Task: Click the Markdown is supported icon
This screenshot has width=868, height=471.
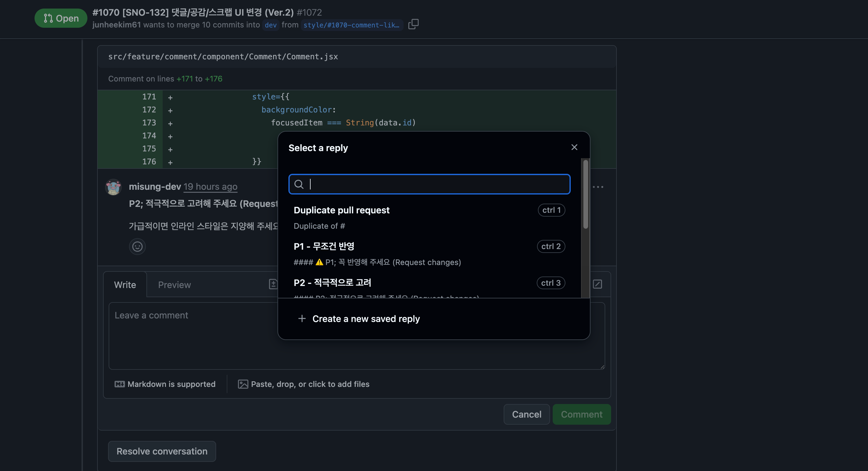Action: tap(119, 384)
